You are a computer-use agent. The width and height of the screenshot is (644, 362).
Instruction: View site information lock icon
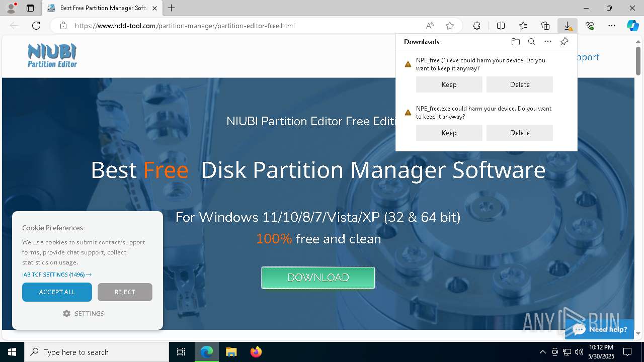tap(63, 26)
